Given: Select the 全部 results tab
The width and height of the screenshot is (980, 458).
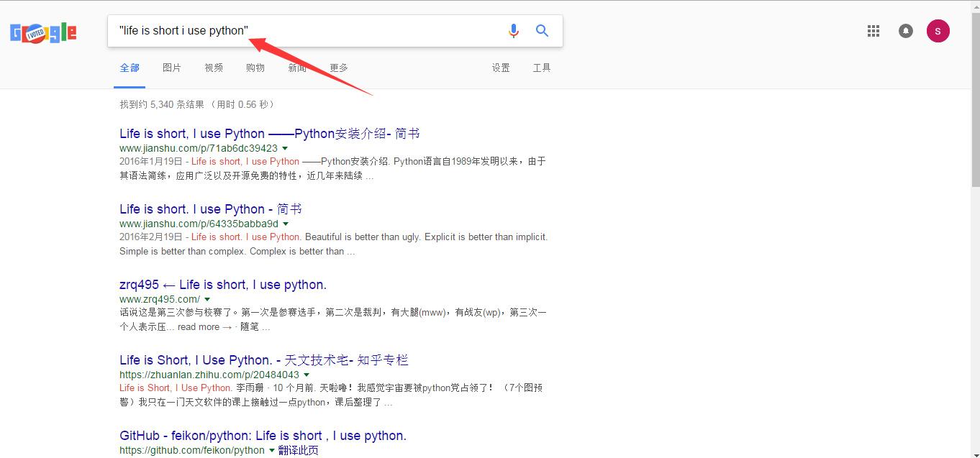Looking at the screenshot, I should [x=130, y=68].
